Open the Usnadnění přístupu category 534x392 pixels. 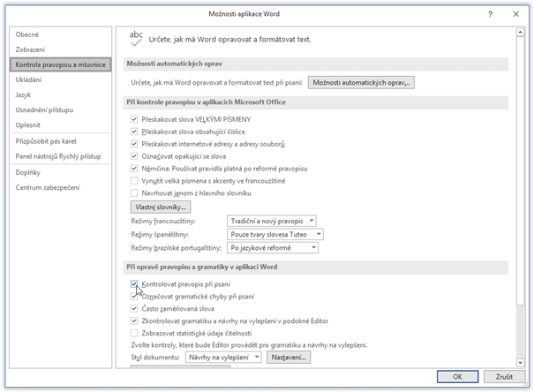(x=61, y=110)
